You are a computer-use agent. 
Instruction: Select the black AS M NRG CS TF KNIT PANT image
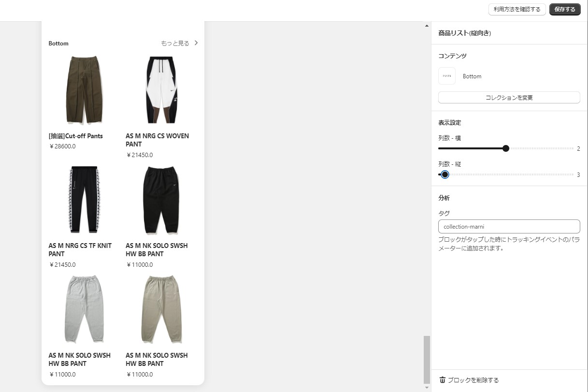85,200
